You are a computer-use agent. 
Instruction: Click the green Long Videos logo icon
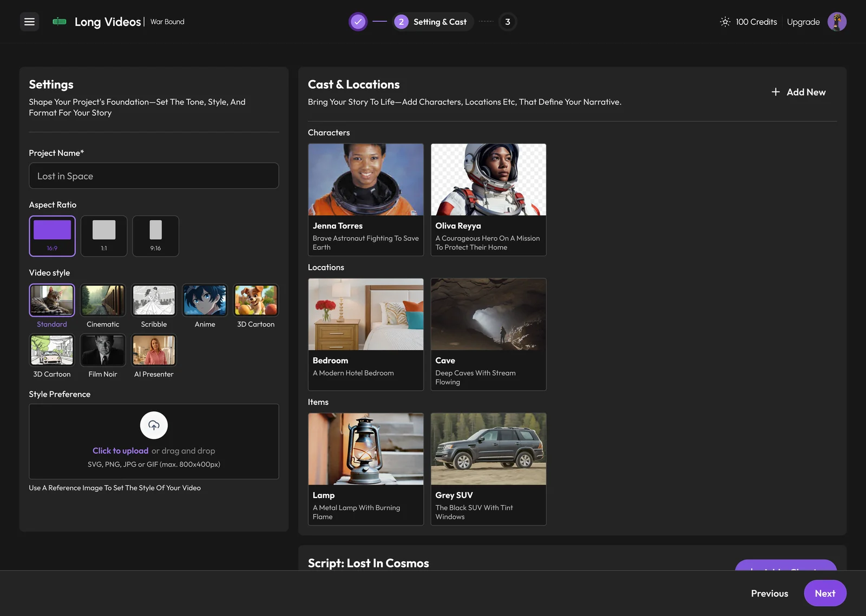tap(60, 22)
